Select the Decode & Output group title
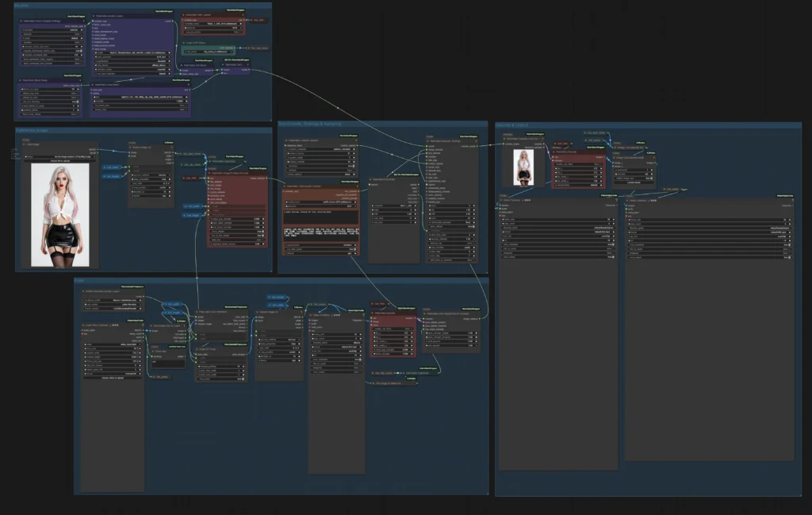Image resolution: width=812 pixels, height=515 pixels. coord(512,125)
